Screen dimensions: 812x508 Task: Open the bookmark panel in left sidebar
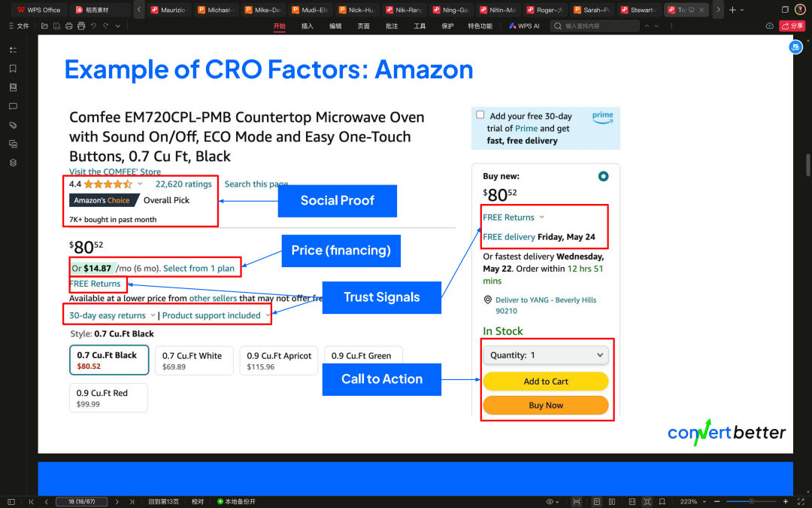[13, 68]
